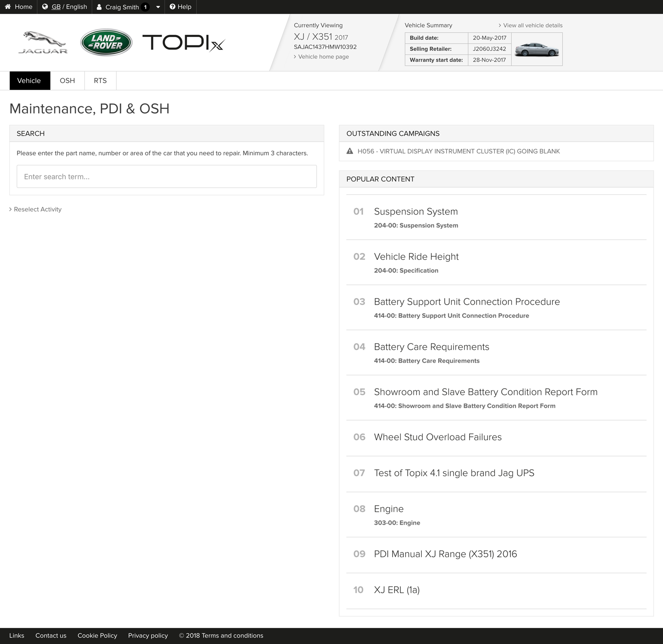Open Home in the top bar
The height and width of the screenshot is (644, 663).
18,7
